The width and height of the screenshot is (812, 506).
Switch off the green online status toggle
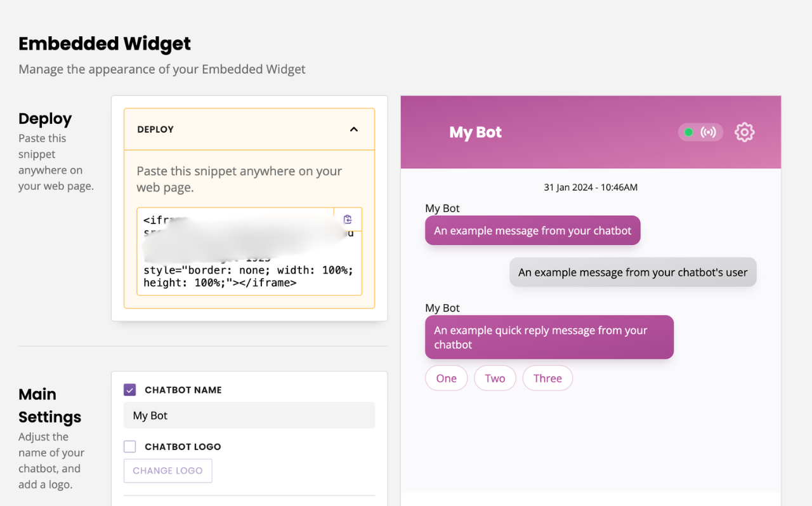point(688,132)
